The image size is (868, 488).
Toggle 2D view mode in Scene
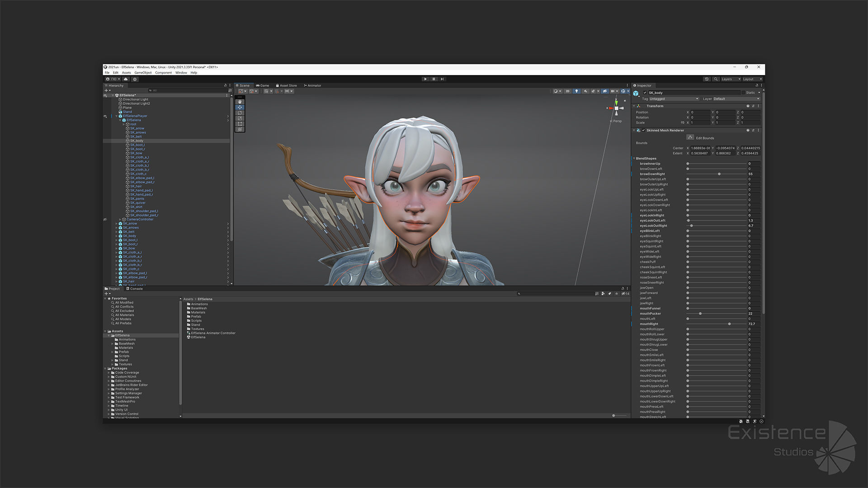click(568, 91)
